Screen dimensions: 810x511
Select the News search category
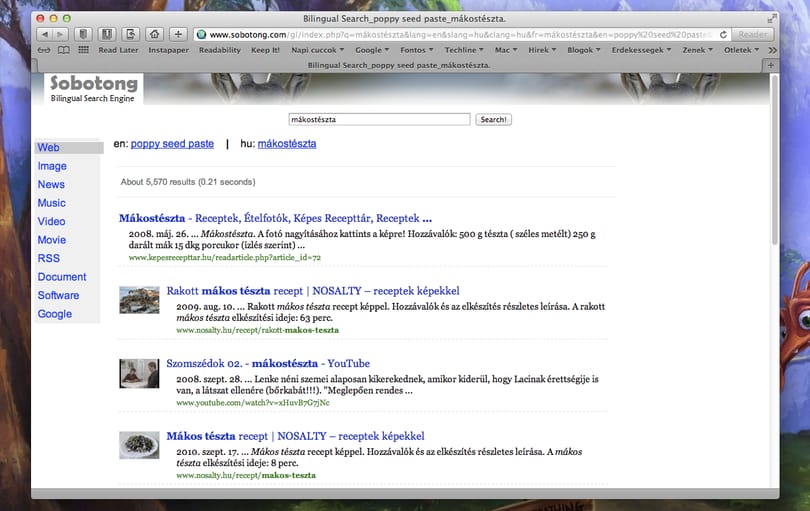click(x=51, y=184)
